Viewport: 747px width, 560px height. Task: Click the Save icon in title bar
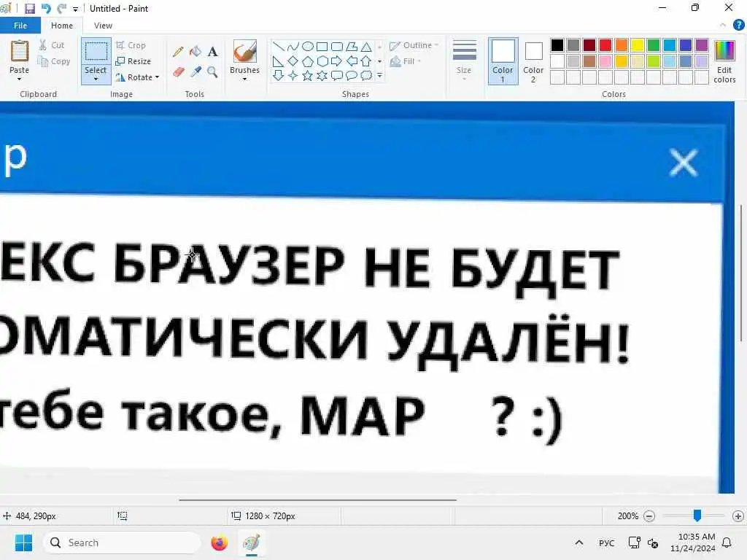click(x=29, y=9)
